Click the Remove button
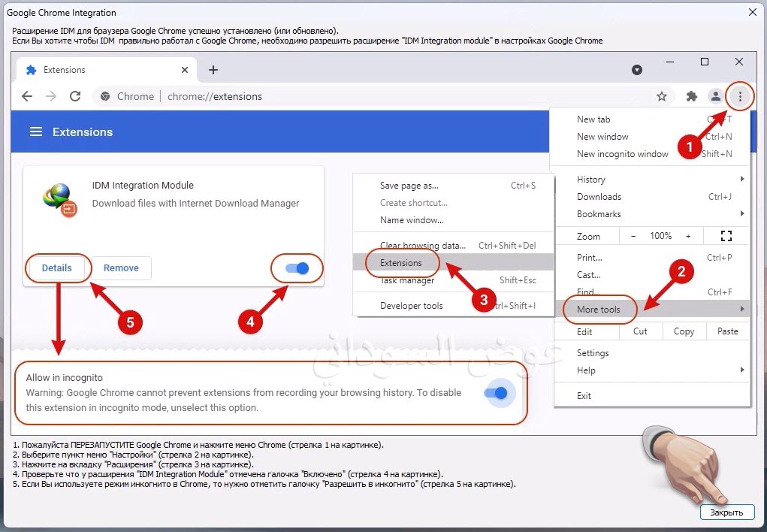The image size is (767, 532). [x=121, y=268]
